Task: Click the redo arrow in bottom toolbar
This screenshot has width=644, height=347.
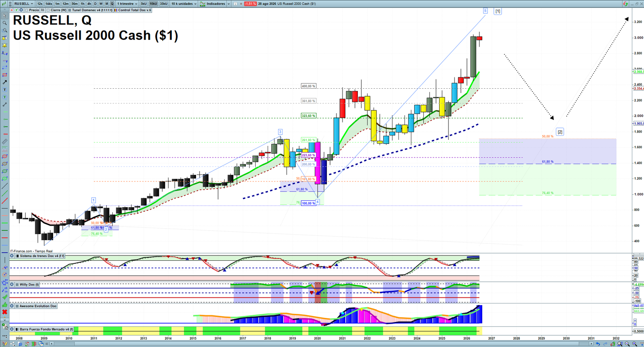Action: 605,344
